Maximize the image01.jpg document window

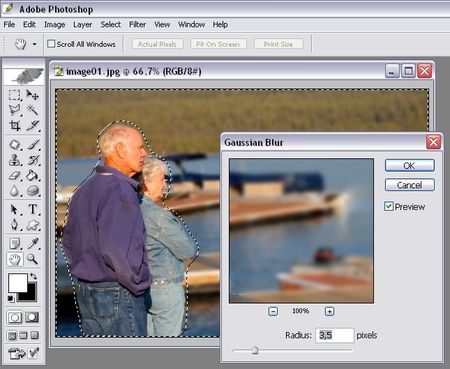[x=408, y=71]
